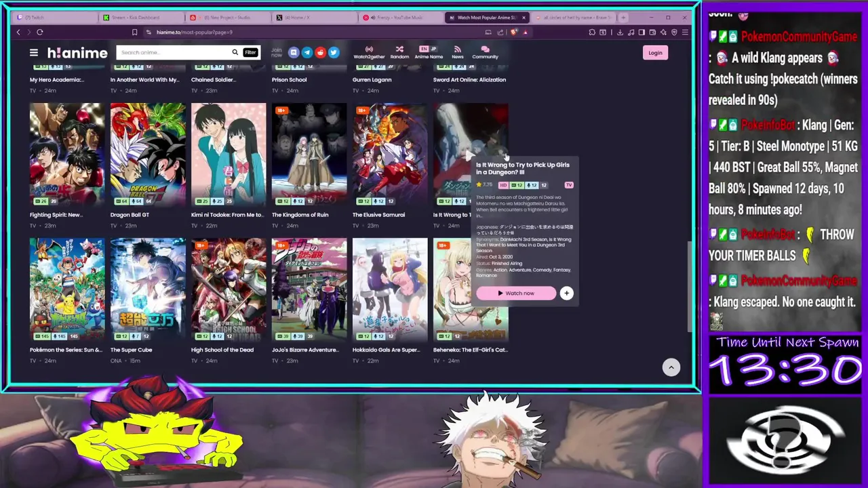The height and width of the screenshot is (488, 868).
Task: Open Hokkaido Gals Are Super poster
Action: click(390, 289)
